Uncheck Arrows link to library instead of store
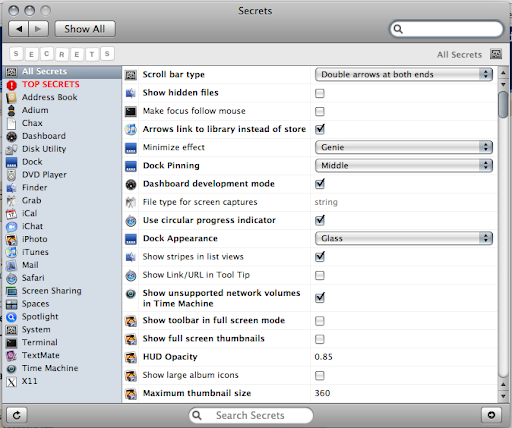The image size is (512, 428). [x=320, y=129]
